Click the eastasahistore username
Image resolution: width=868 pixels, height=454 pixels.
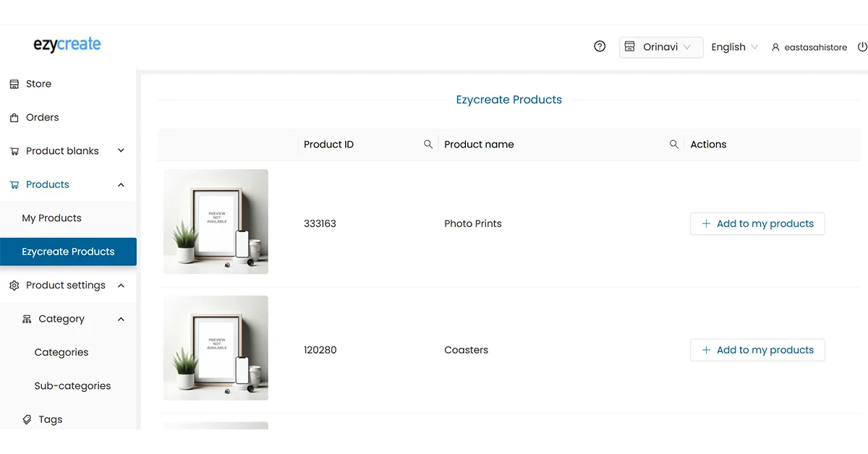(815, 47)
